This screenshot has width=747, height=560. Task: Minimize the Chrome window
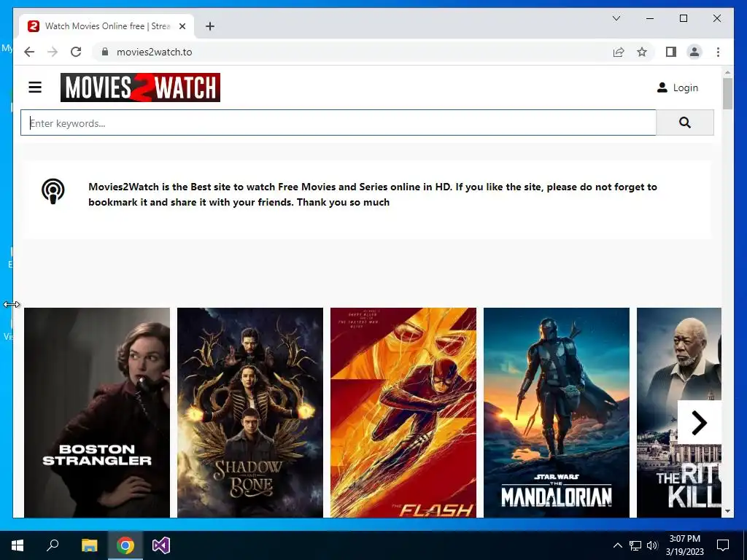click(650, 18)
